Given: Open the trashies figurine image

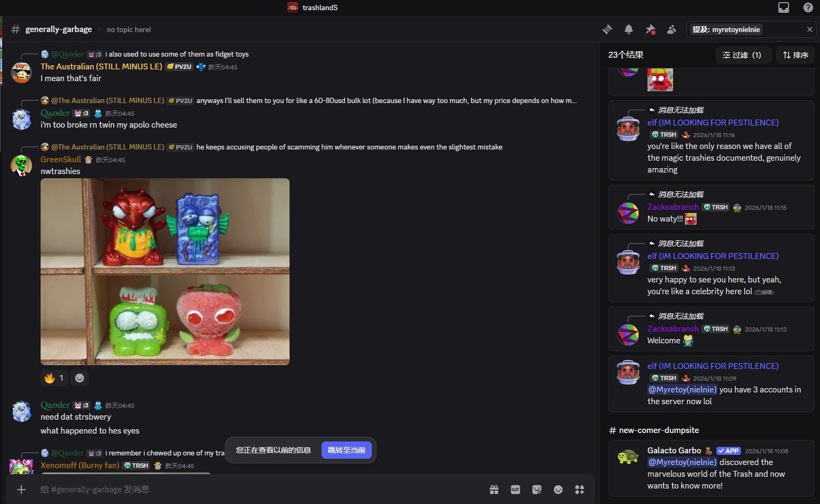Looking at the screenshot, I should point(165,272).
